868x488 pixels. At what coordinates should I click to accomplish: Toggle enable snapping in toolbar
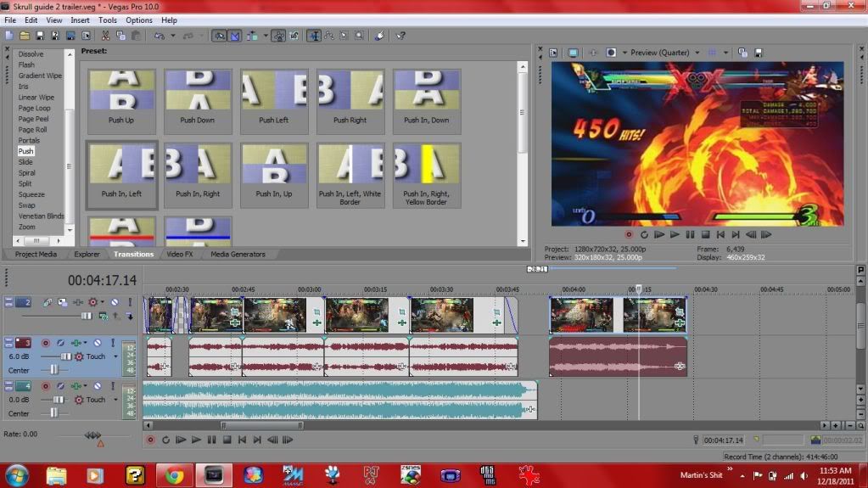(220, 36)
